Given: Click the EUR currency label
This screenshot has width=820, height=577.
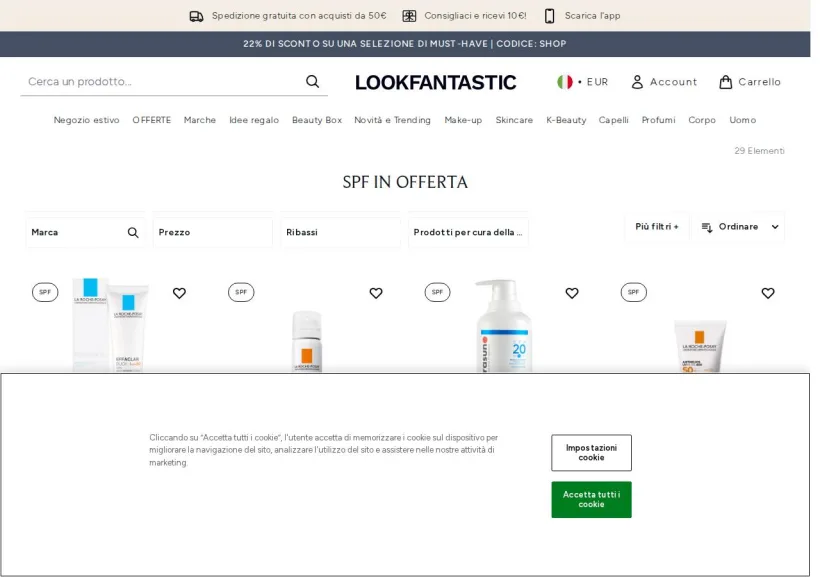Looking at the screenshot, I should tap(597, 82).
